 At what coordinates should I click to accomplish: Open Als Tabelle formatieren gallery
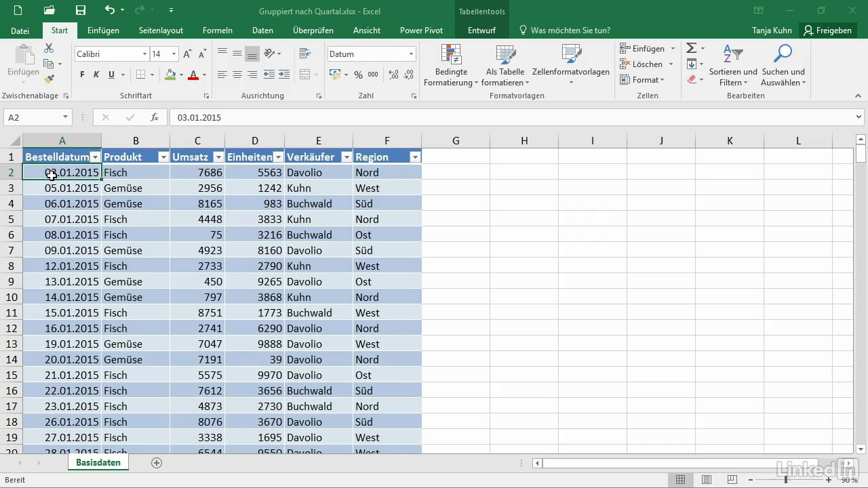click(x=505, y=66)
